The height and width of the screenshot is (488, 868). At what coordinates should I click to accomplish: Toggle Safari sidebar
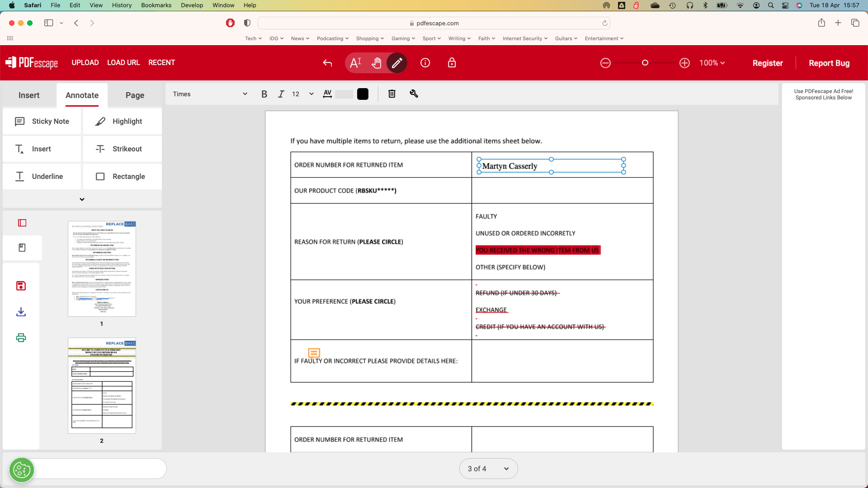click(x=49, y=23)
